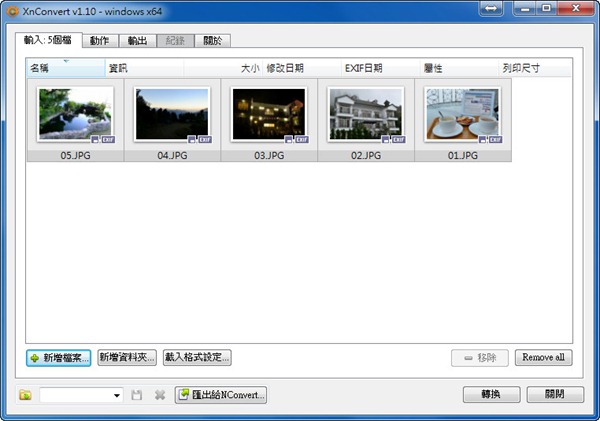600x421 pixels.
Task: Click the double-arrow title bar button
Action: click(x=491, y=8)
